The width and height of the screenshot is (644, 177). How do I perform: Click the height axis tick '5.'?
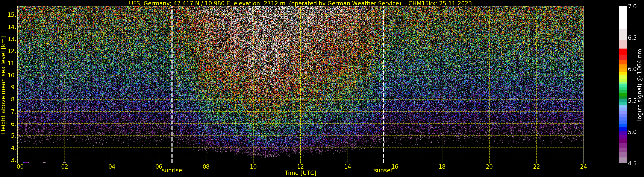13,136
